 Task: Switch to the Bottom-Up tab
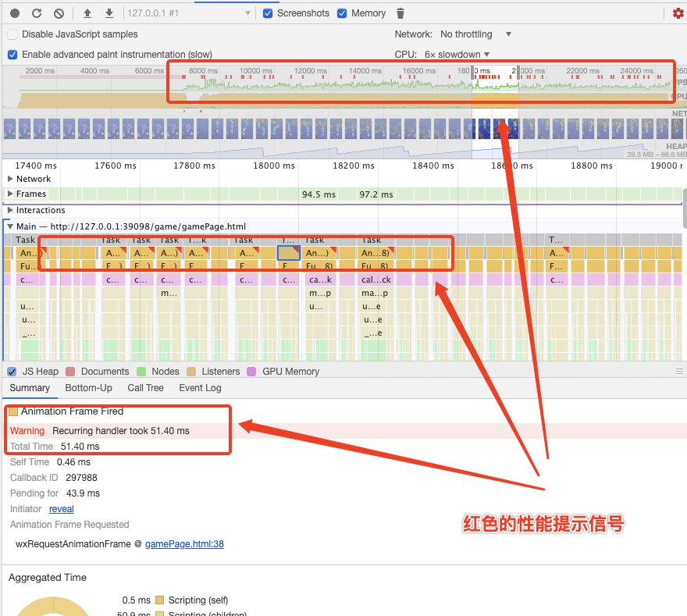[x=88, y=388]
